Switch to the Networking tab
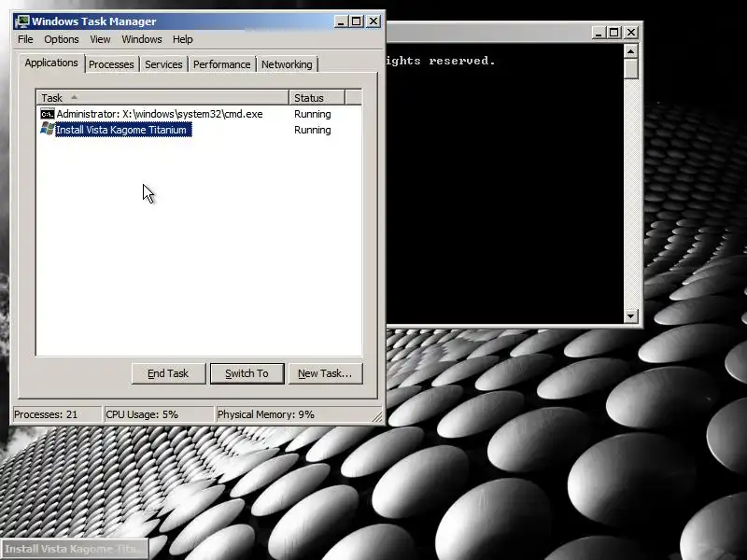747x560 pixels. [x=287, y=64]
